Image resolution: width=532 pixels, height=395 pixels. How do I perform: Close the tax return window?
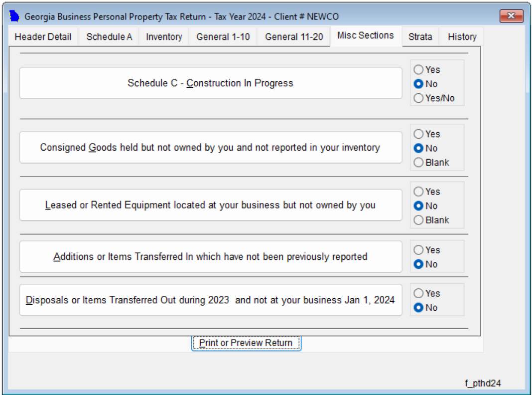pyautogui.click(x=511, y=16)
